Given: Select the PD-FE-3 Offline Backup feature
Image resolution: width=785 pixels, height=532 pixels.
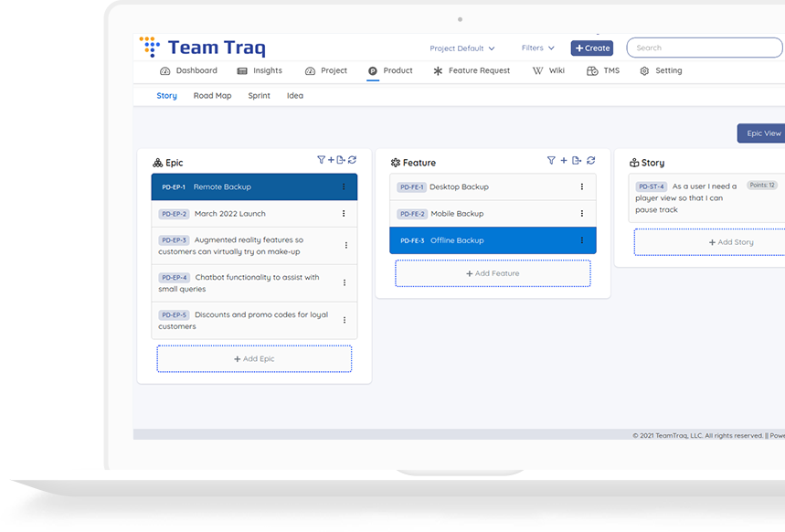Looking at the screenshot, I should click(493, 240).
